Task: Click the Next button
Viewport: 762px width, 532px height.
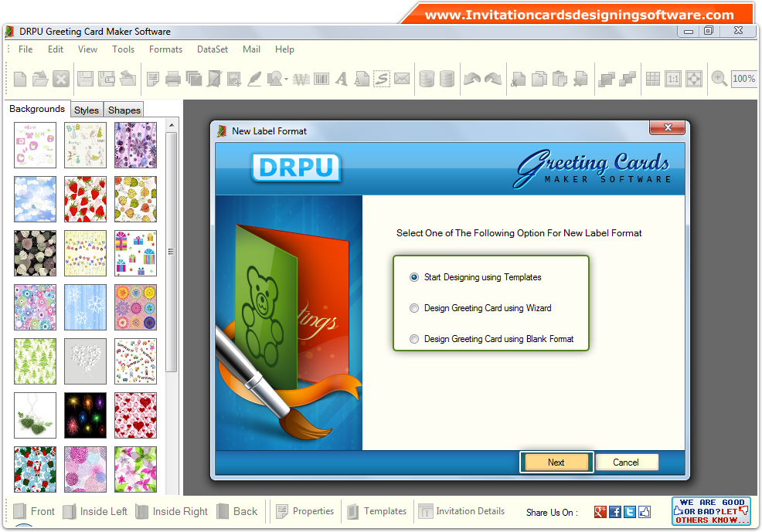Action: pos(556,462)
